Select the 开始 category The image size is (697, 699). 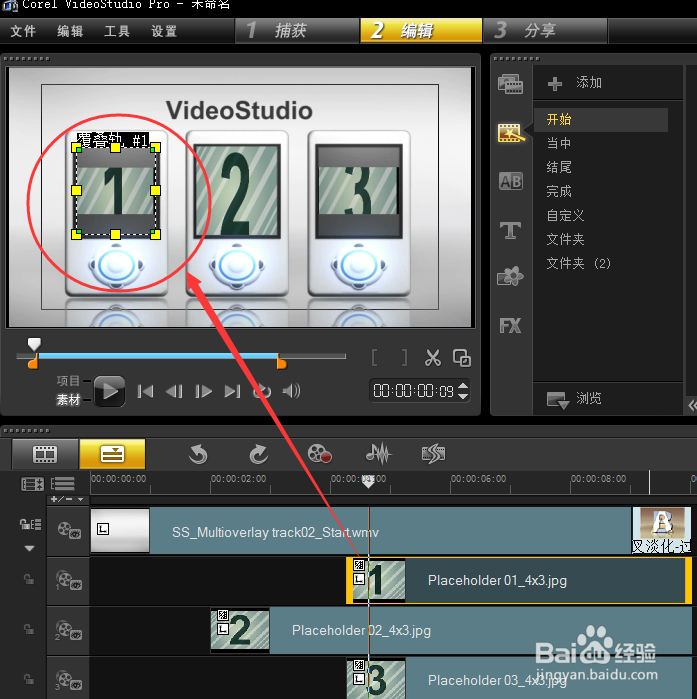tap(601, 119)
